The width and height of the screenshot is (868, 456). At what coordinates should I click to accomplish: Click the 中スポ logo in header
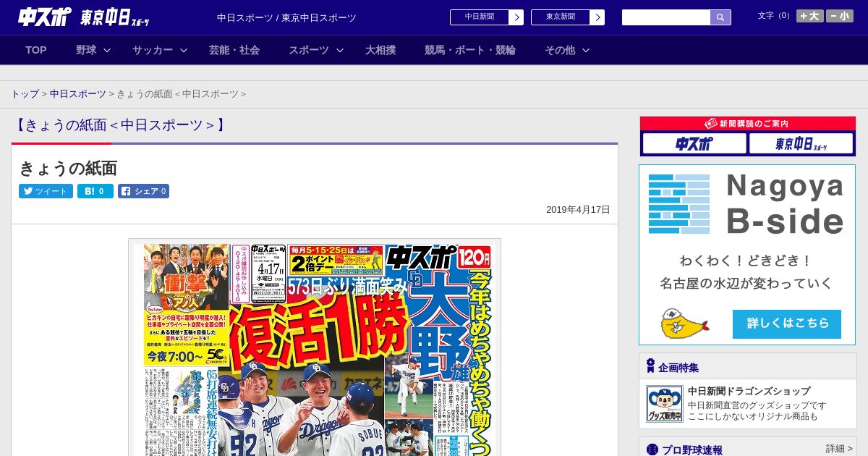point(45,17)
